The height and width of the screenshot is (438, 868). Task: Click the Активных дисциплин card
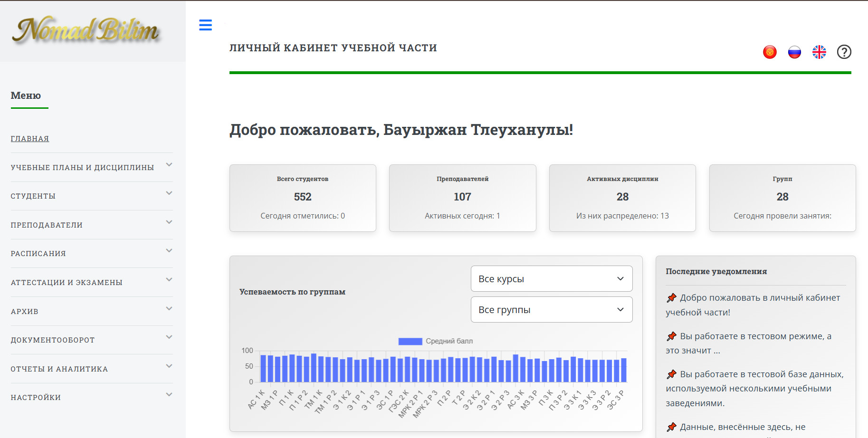point(622,198)
